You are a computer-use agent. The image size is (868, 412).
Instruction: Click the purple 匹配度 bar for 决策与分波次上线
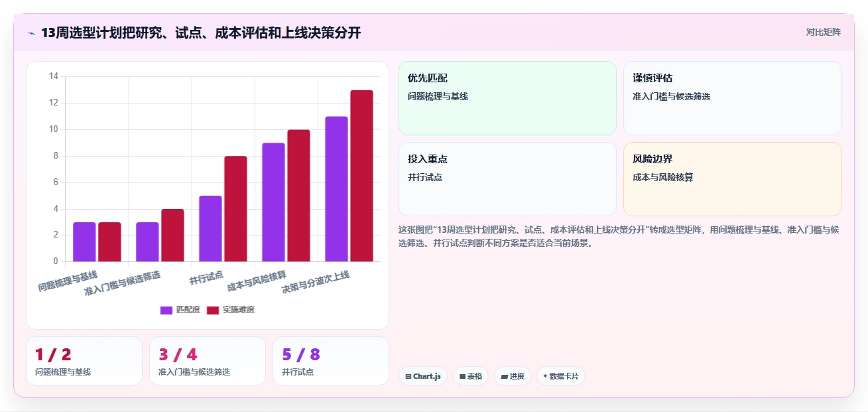point(336,189)
